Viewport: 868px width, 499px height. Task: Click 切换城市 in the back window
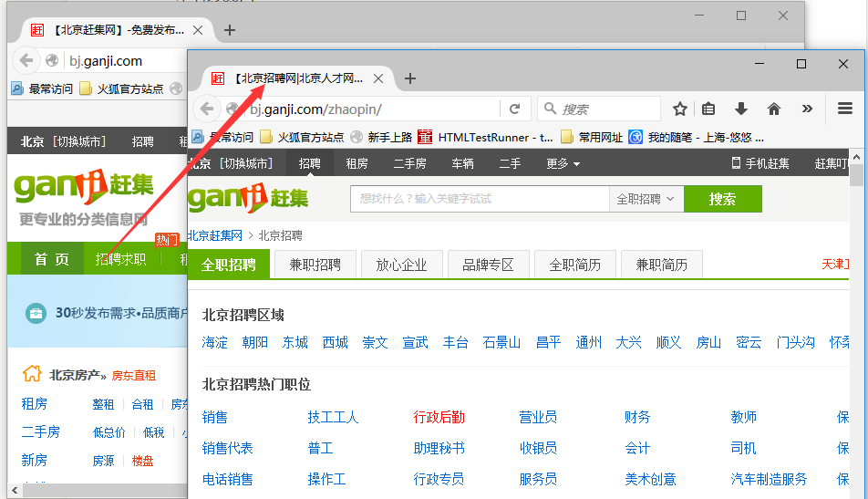[79, 141]
